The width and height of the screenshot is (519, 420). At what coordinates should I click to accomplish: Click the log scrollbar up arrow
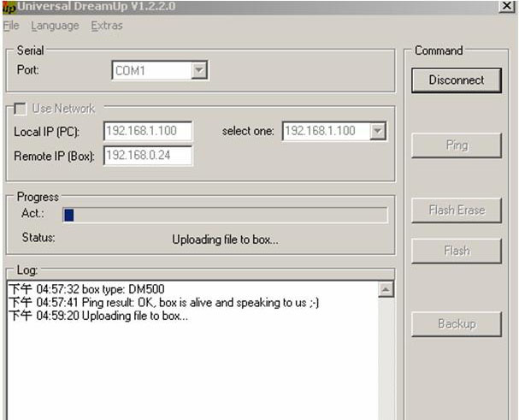(386, 289)
